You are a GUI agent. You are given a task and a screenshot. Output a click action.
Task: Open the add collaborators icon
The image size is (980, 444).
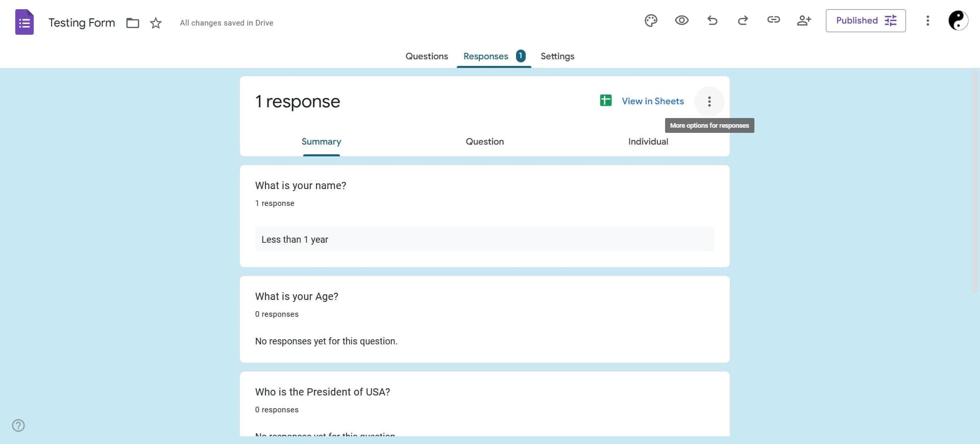click(x=804, y=20)
